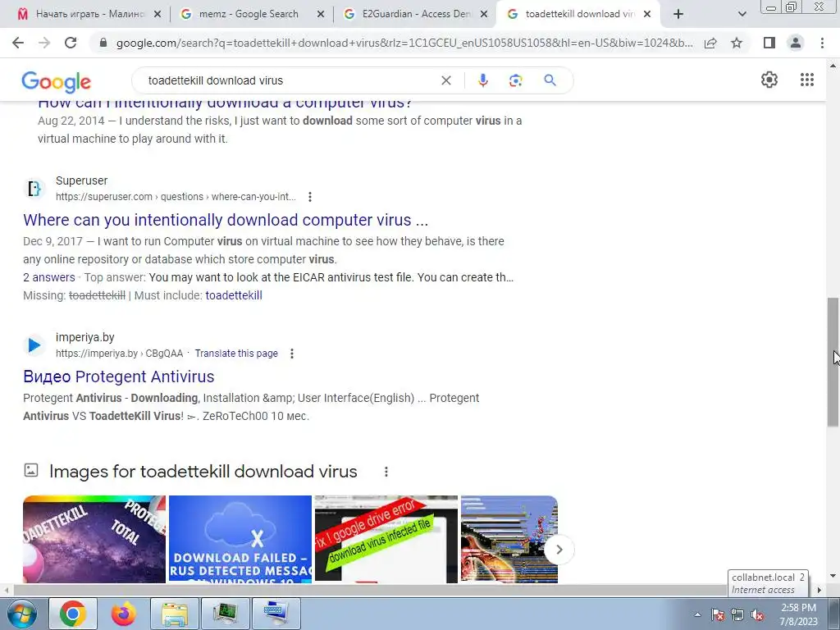Open network status tray icon
This screenshot has width=840, height=630.
pyautogui.click(x=737, y=615)
